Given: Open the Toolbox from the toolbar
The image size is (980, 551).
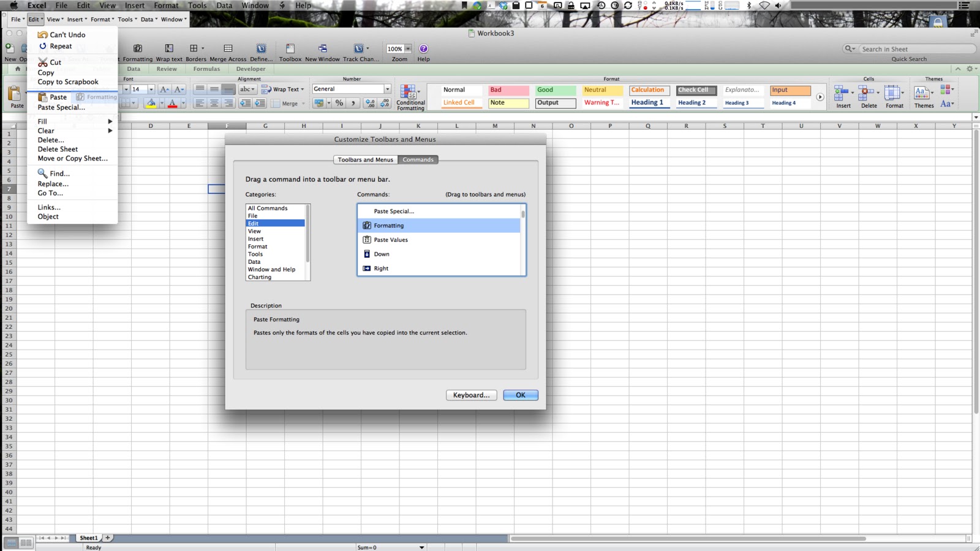Looking at the screenshot, I should coord(289,50).
